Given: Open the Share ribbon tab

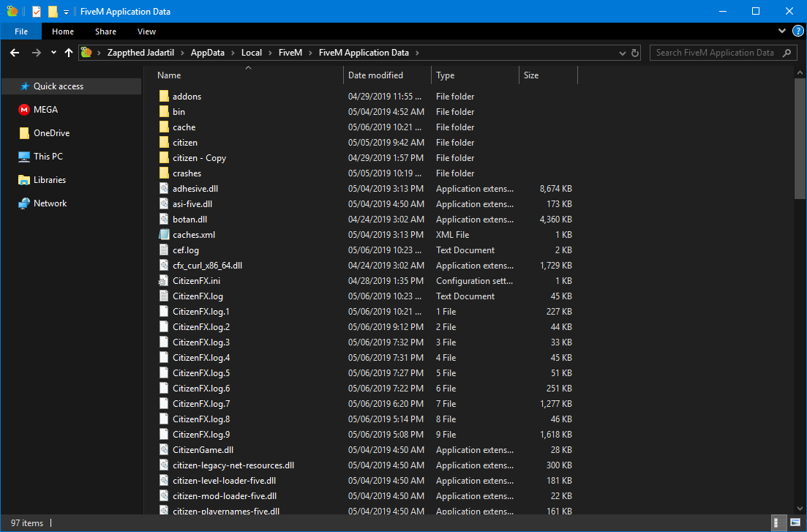Looking at the screenshot, I should [x=105, y=31].
